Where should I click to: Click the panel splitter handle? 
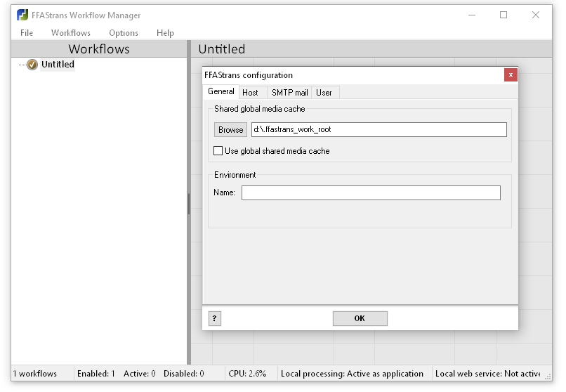[189, 204]
